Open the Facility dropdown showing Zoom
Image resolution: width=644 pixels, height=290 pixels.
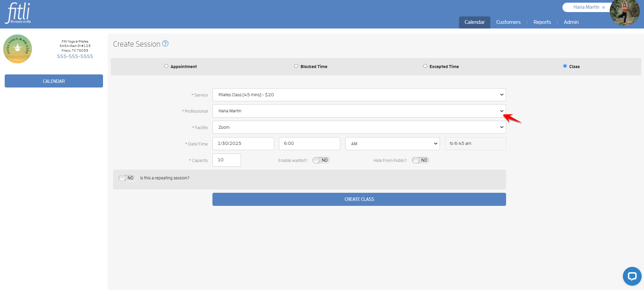pyautogui.click(x=359, y=127)
